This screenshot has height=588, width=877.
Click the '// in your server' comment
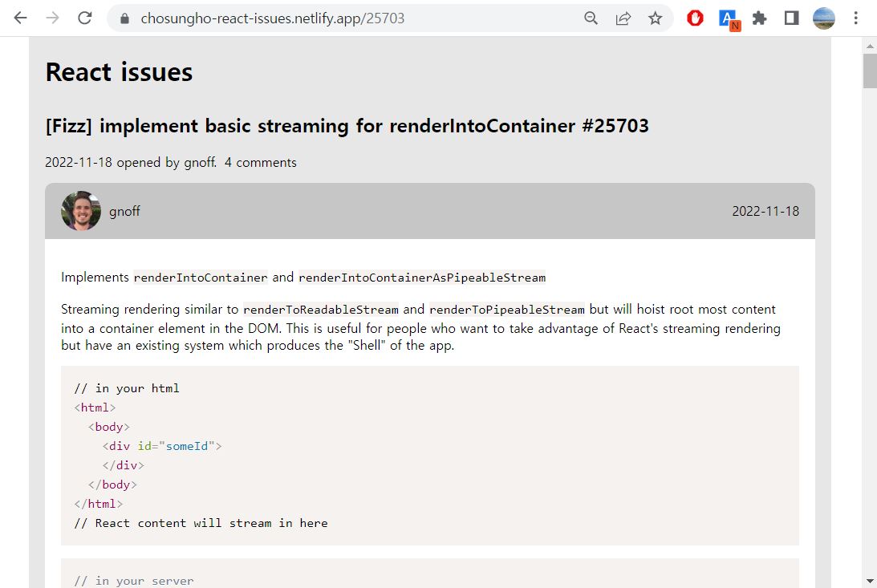click(x=134, y=582)
